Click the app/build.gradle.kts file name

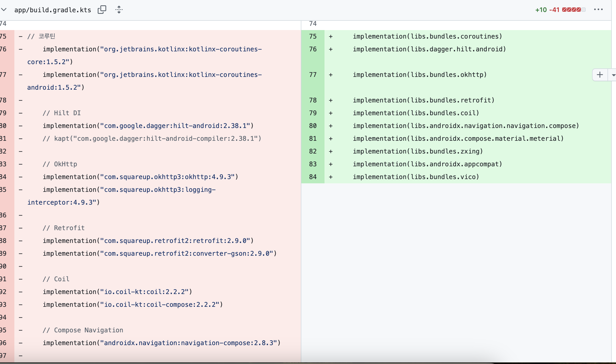pyautogui.click(x=52, y=10)
